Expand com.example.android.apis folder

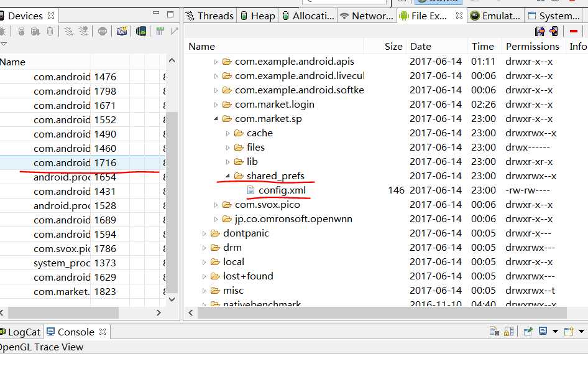[216, 62]
